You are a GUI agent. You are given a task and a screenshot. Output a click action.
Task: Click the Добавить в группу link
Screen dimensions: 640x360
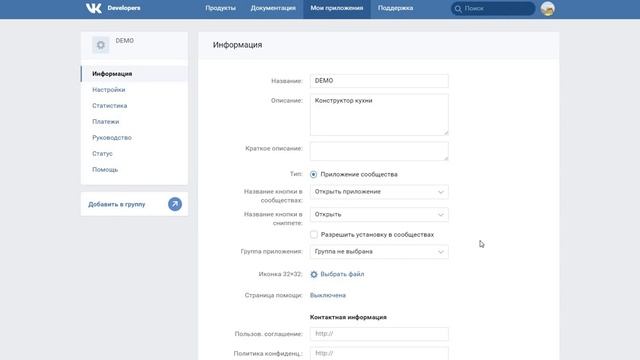click(117, 204)
